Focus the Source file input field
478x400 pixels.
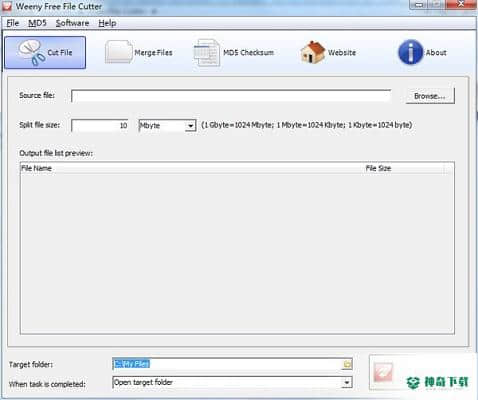point(231,96)
